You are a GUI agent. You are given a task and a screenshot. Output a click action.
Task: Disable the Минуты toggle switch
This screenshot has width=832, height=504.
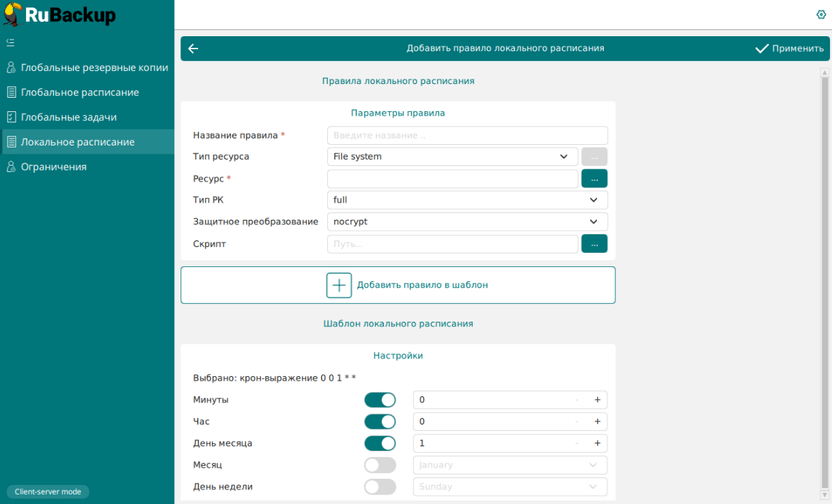pyautogui.click(x=380, y=400)
